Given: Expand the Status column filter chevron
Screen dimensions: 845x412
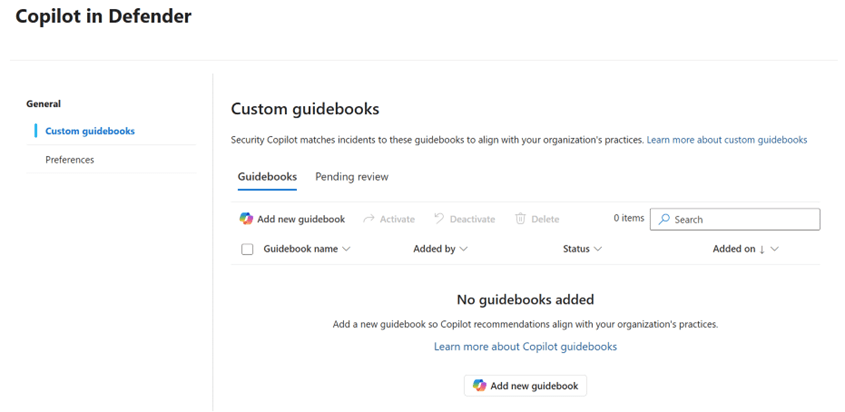Looking at the screenshot, I should [598, 249].
